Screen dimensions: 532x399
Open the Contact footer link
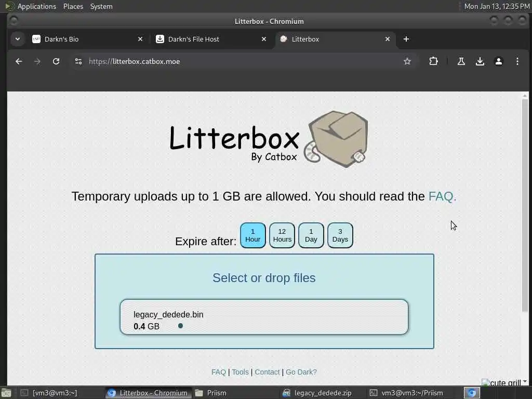tap(267, 372)
